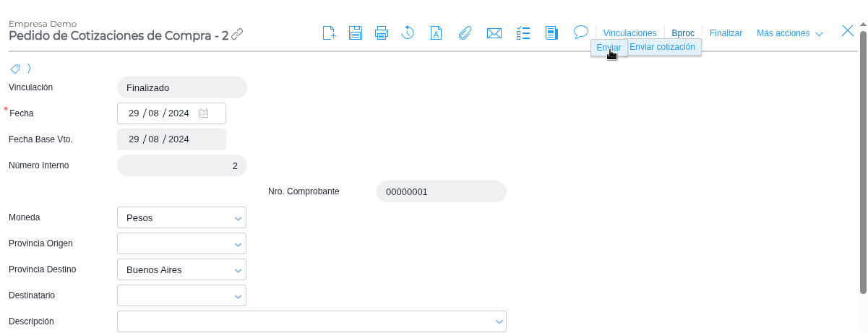Attach a file using the paperclip icon

coord(465,33)
